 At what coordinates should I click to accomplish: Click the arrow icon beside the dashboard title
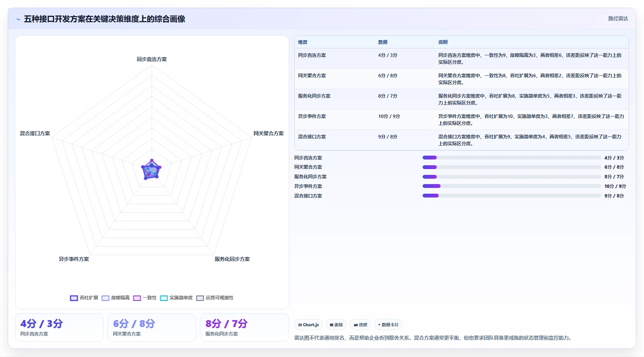tap(18, 19)
